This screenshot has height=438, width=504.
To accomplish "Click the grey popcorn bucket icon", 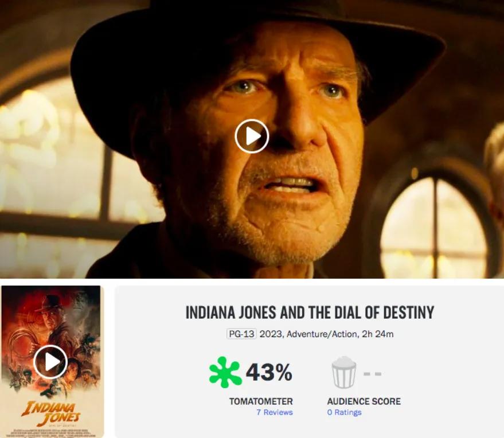I will coord(344,372).
